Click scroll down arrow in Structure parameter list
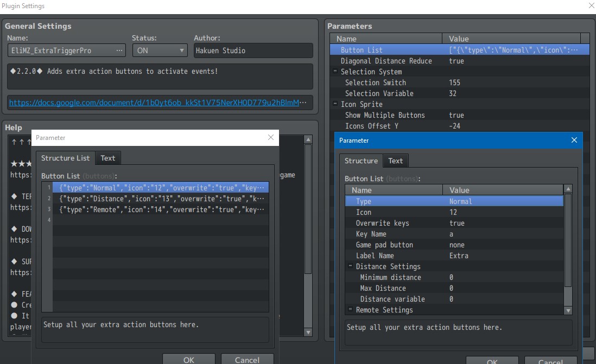The height and width of the screenshot is (364, 596). (x=568, y=310)
